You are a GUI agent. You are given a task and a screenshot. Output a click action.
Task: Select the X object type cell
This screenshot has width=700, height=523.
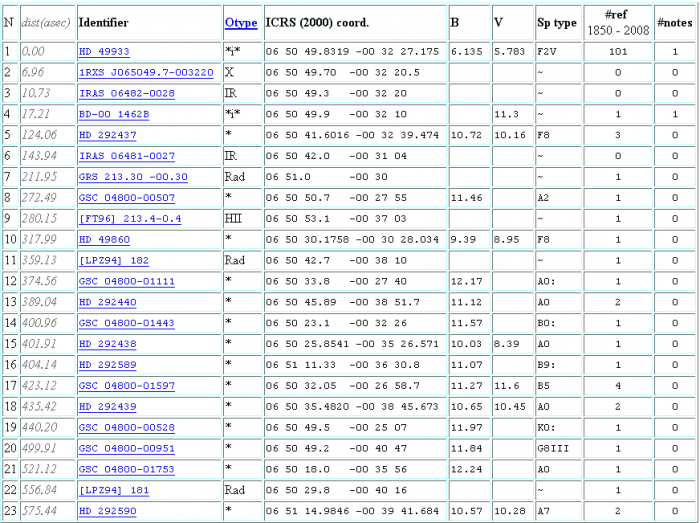(x=229, y=72)
